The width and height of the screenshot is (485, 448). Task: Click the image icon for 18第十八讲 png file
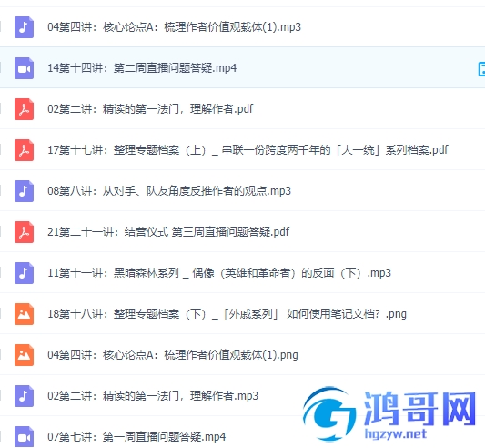(25, 314)
